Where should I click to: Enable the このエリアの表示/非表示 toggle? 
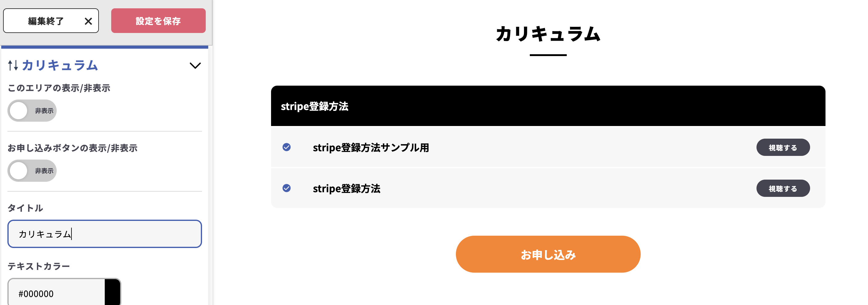click(x=32, y=110)
